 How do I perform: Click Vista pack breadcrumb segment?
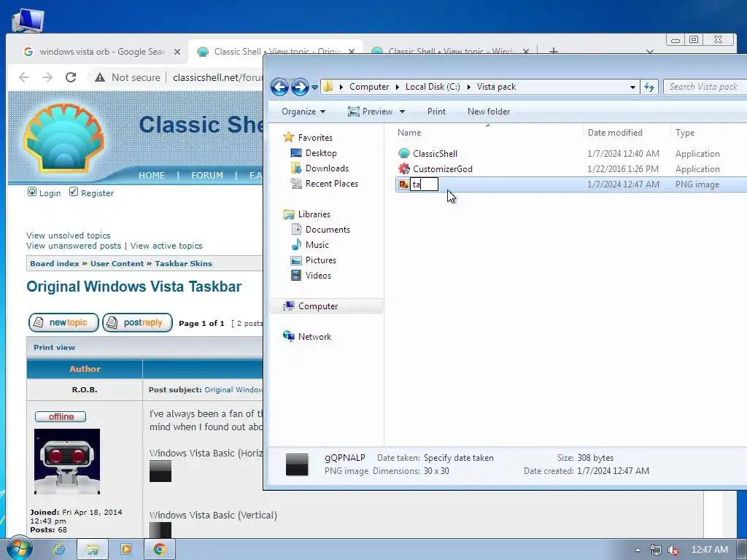496,87
